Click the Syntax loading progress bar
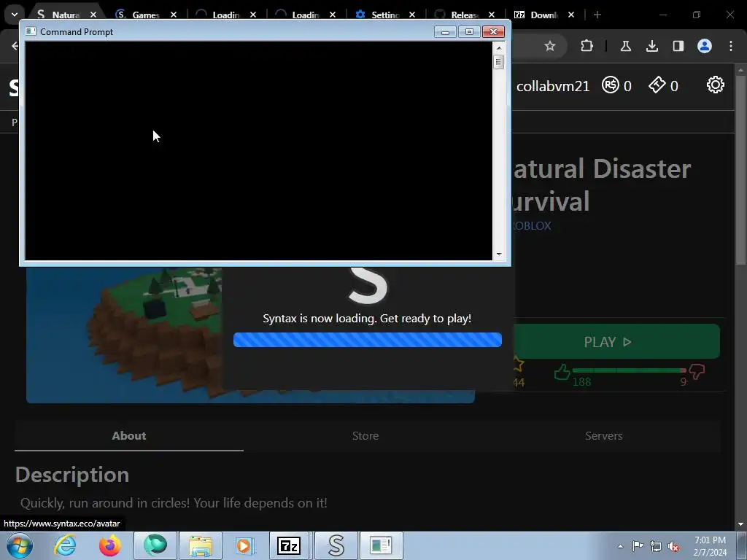 click(x=368, y=340)
